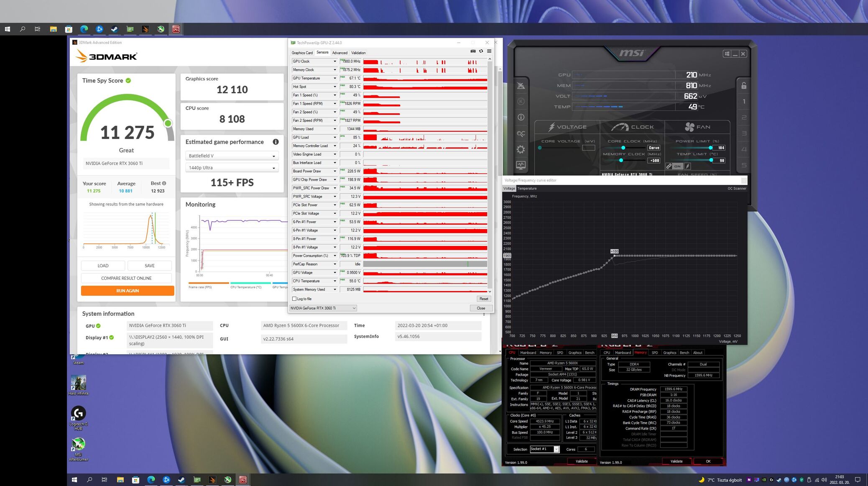Screen dimensions: 868x486
Task: Open the 1440p Ultra resolution dropdown
Action: pos(232,168)
